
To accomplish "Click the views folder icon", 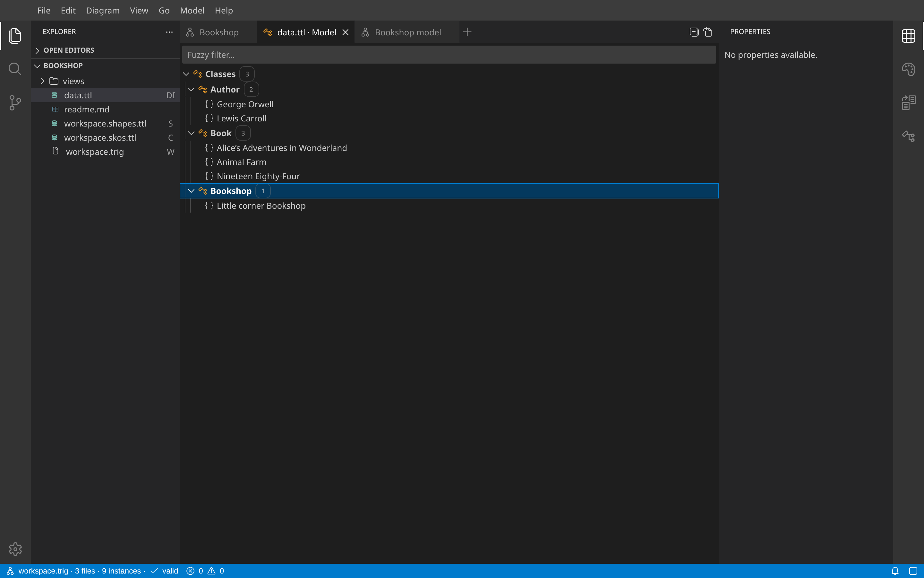I will (x=54, y=81).
